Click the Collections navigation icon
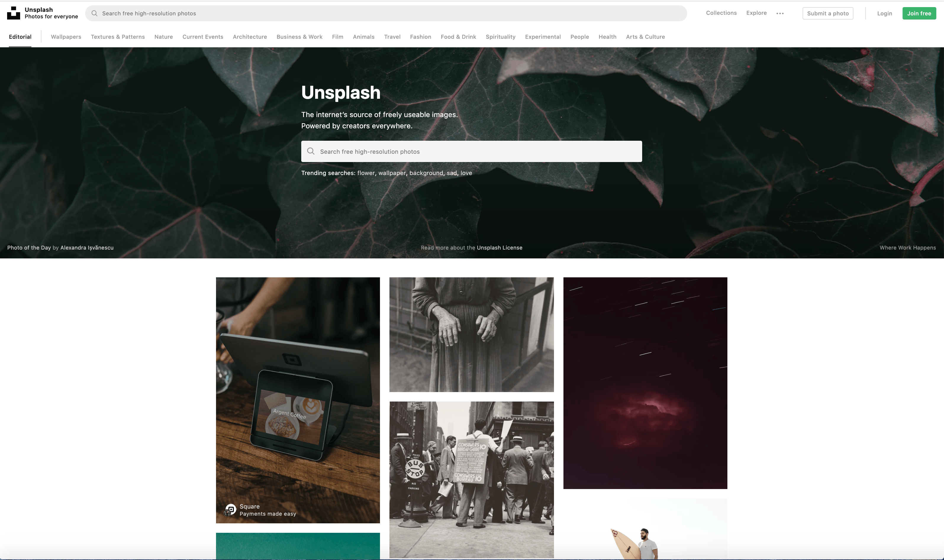This screenshot has width=944, height=560. coord(721,13)
